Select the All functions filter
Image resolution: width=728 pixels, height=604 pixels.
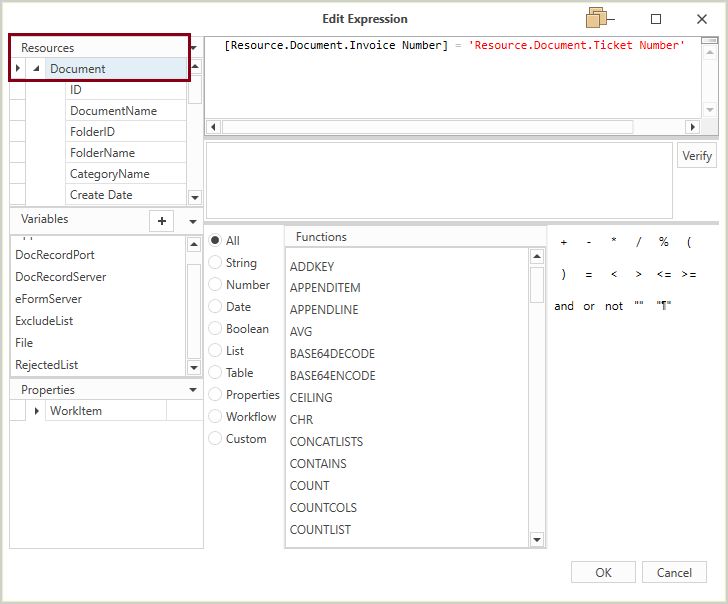pos(215,240)
